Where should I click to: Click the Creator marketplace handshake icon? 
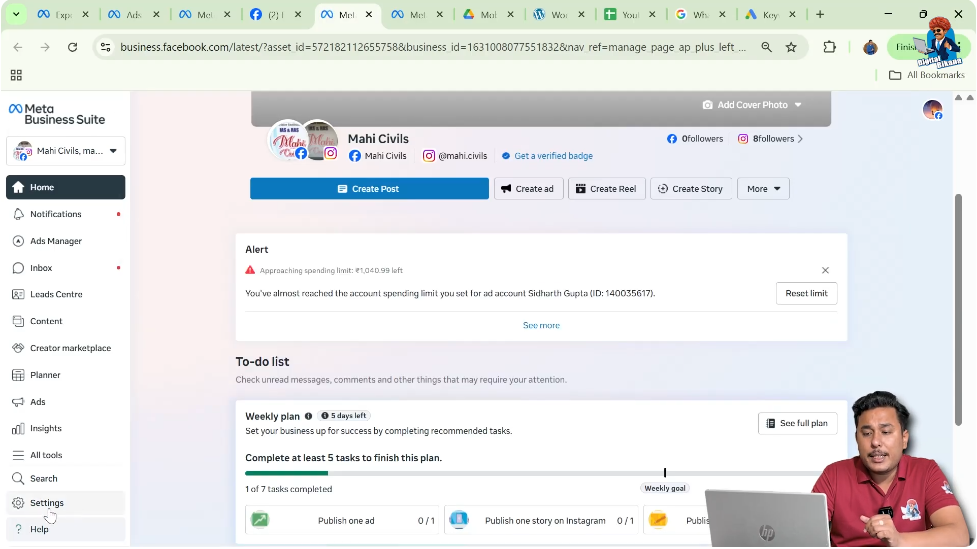tap(18, 348)
